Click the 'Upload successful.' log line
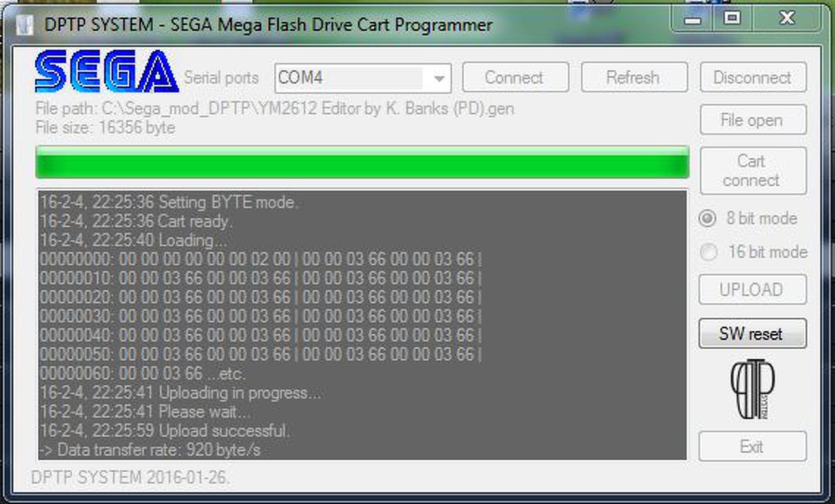835x504 pixels. pyautogui.click(x=164, y=431)
